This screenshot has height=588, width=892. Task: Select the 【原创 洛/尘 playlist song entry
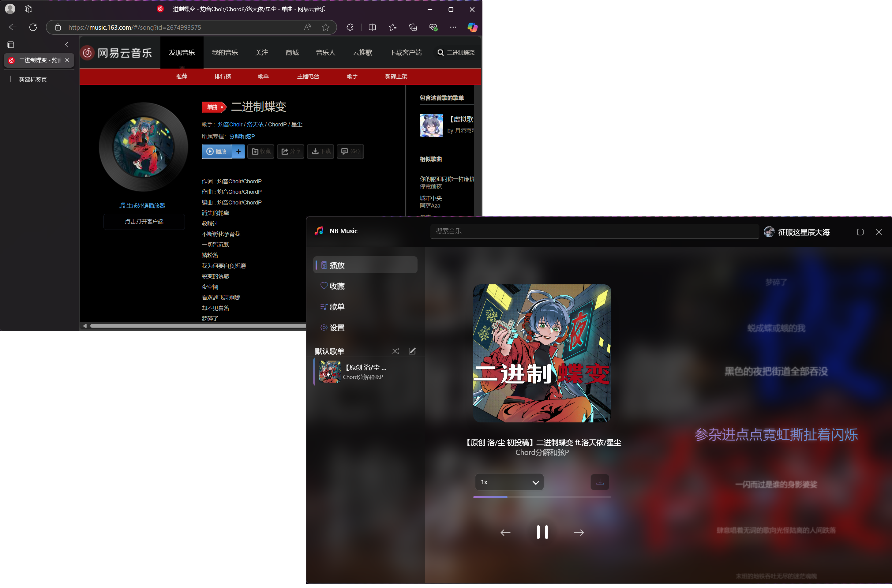pos(365,372)
